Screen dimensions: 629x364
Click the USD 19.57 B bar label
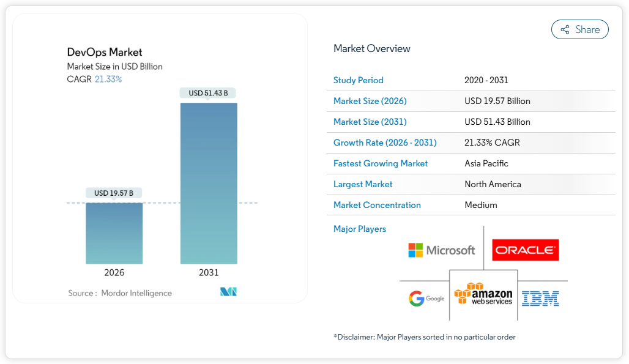coord(114,193)
